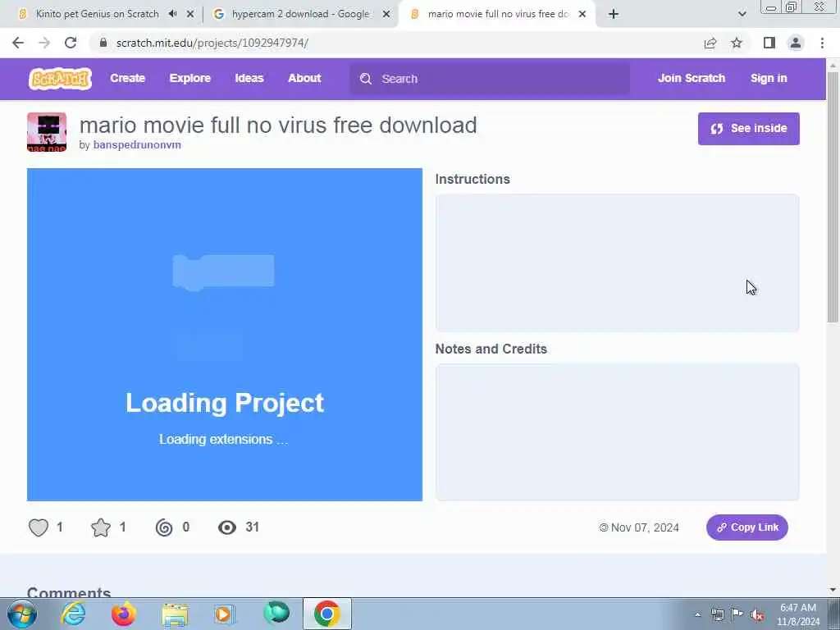
Task: Mute the Kinito pet tab audio icon
Action: (x=172, y=14)
